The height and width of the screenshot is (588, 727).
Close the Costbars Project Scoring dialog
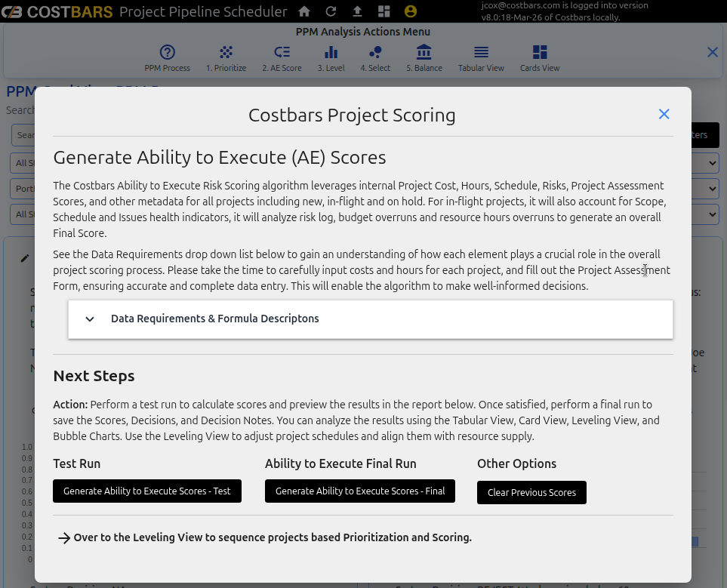pos(664,114)
